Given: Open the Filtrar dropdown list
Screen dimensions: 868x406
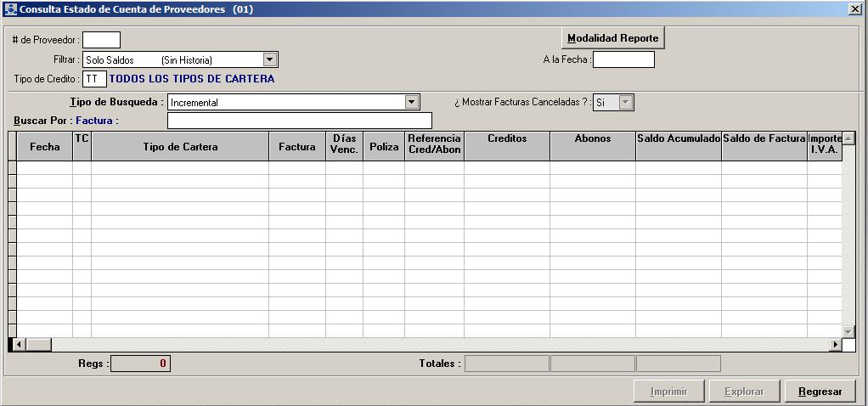Looking at the screenshot, I should (270, 59).
